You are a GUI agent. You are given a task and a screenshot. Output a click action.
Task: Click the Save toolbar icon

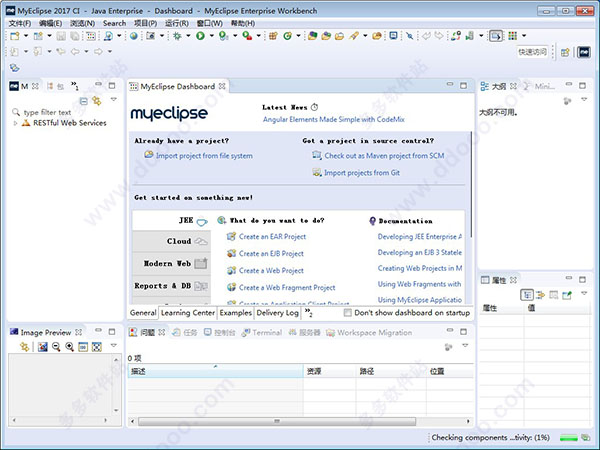coord(61,36)
